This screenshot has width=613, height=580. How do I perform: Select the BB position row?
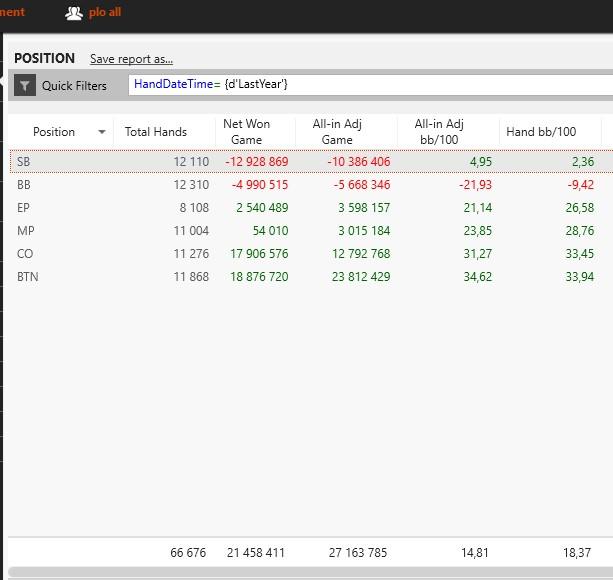(24, 185)
